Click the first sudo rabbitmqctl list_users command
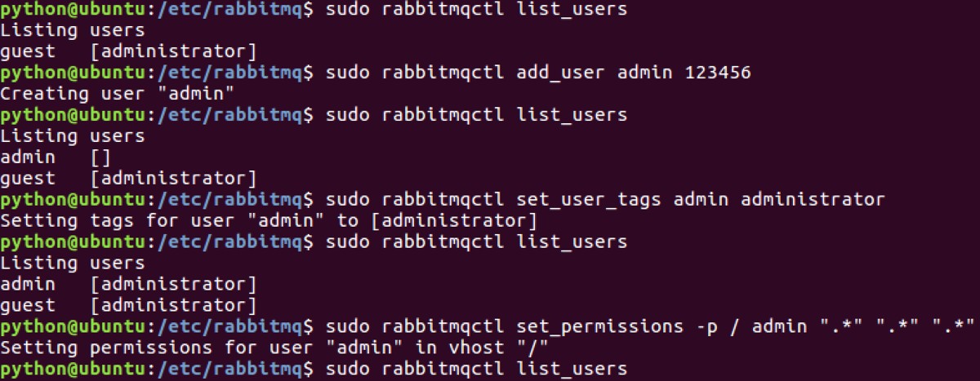 click(476, 9)
